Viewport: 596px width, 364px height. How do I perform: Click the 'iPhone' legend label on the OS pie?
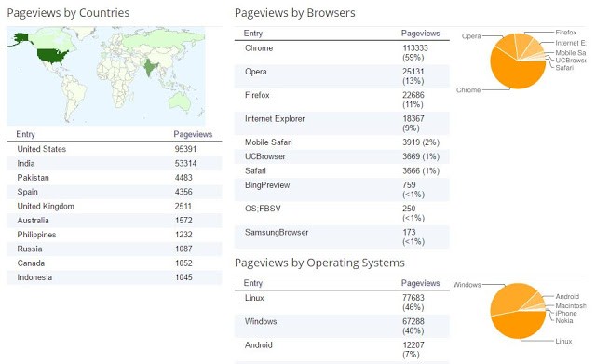click(x=566, y=314)
